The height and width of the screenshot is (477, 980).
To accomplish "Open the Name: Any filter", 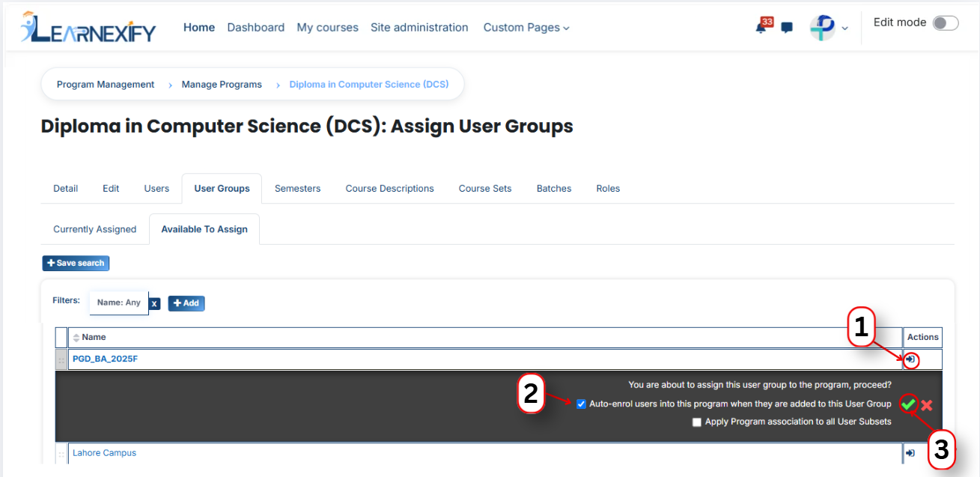I will coord(119,303).
